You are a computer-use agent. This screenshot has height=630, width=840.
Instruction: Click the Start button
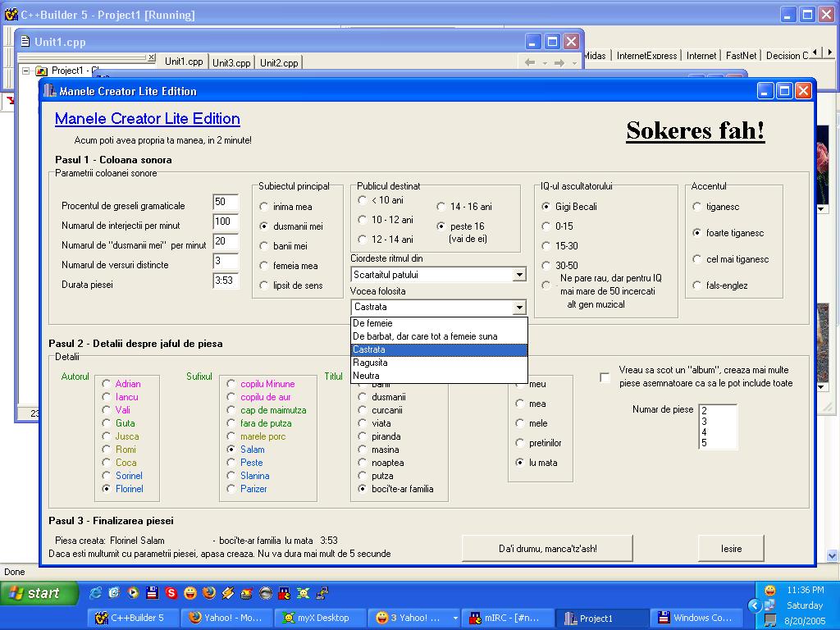tap(38, 593)
